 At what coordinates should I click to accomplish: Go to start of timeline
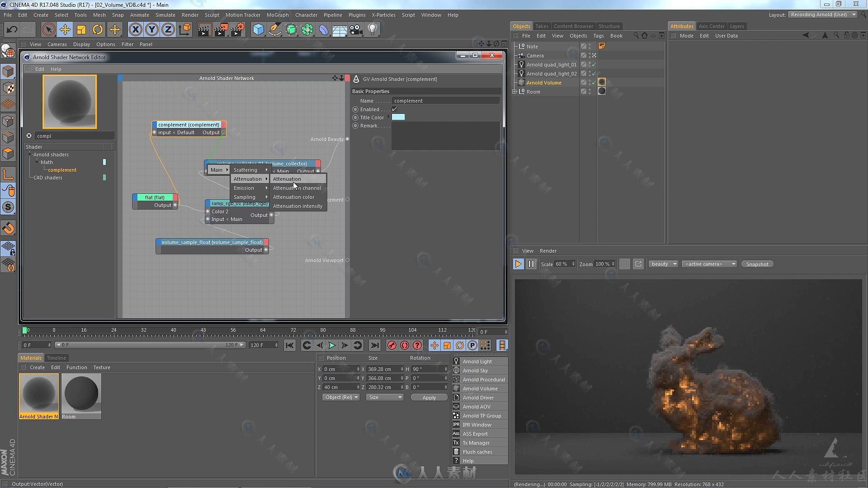pos(290,345)
